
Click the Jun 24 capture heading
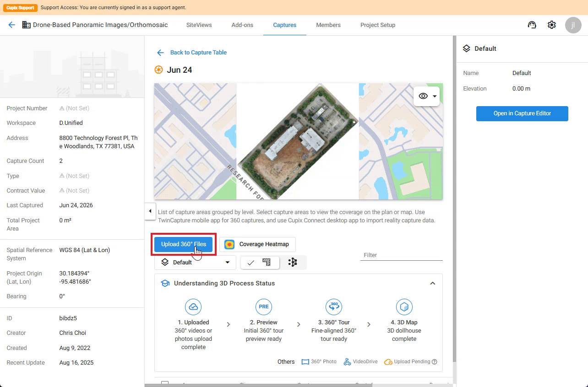coord(180,70)
